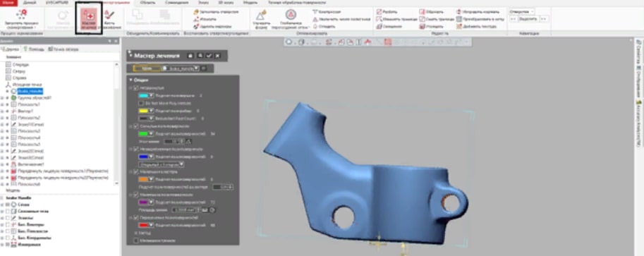Screen dimensions: 644x256
Task: Collapse the Опции section triangle
Action: (x=130, y=80)
